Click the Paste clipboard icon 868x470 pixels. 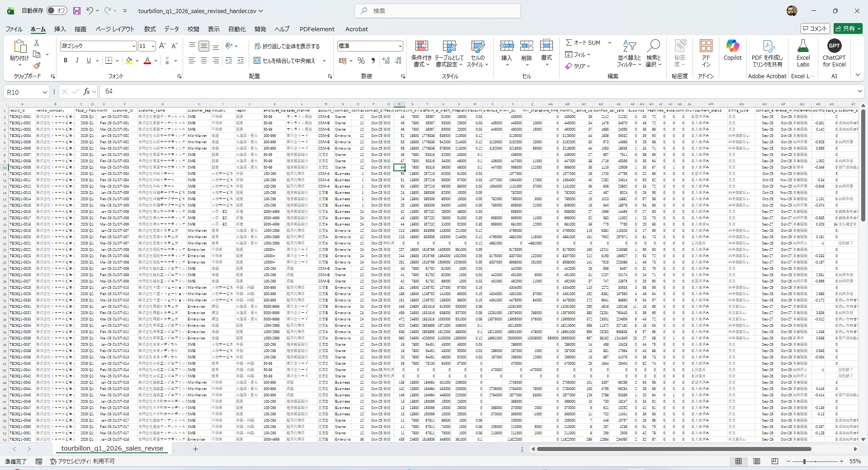(19, 47)
